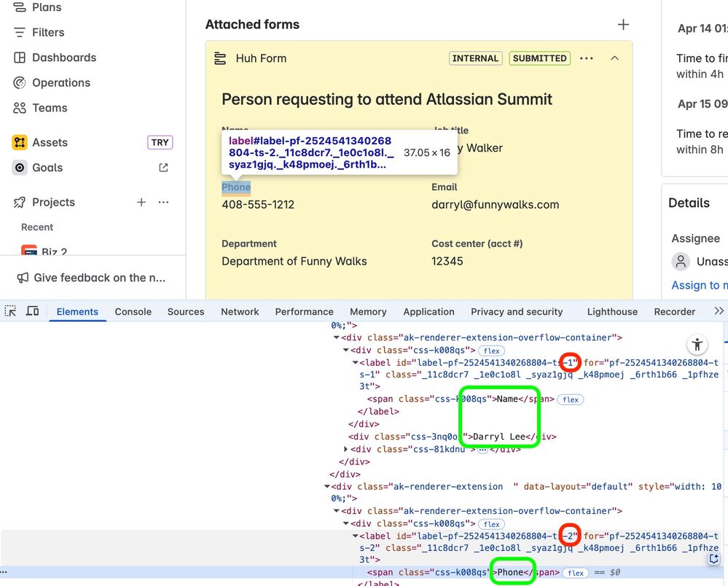The width and height of the screenshot is (728, 586).
Task: Open the Application tab
Action: (428, 311)
